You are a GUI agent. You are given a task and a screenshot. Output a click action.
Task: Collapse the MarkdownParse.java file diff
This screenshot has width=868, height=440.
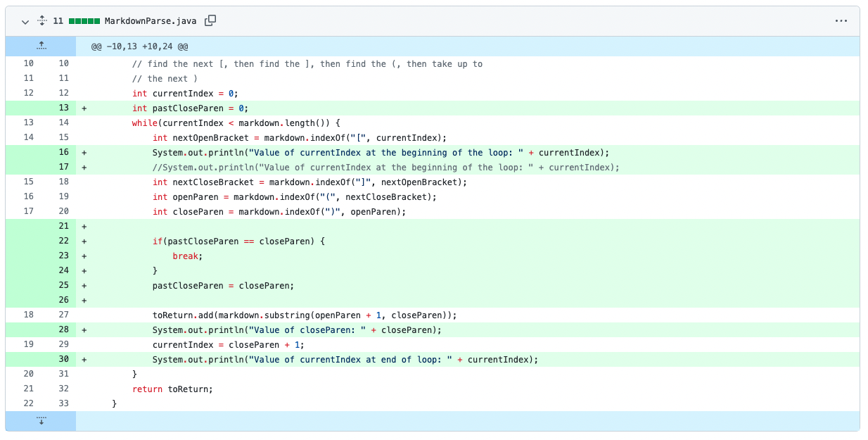point(25,21)
